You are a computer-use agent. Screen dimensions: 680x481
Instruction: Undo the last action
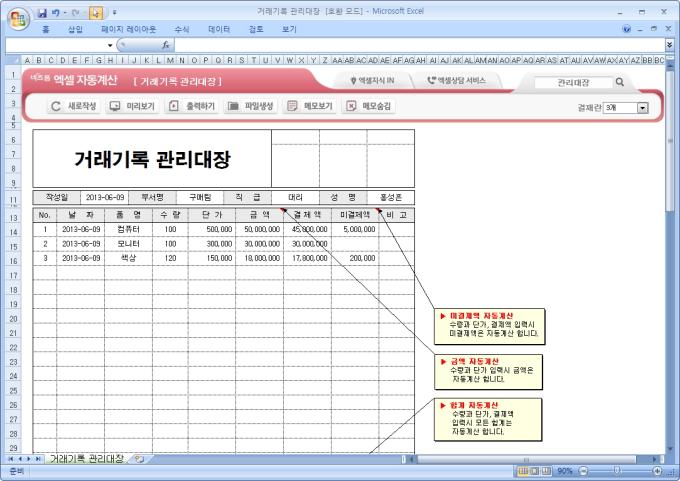(x=56, y=13)
